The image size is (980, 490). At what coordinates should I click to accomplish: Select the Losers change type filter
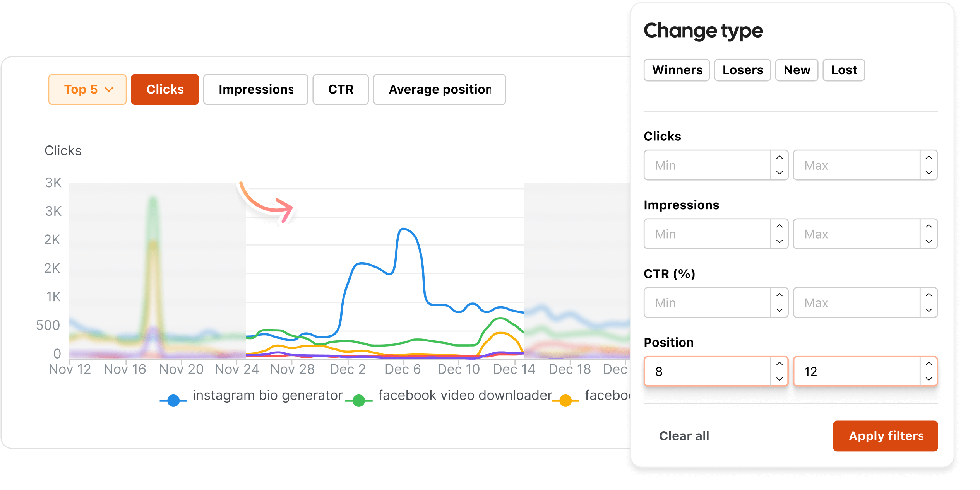(x=742, y=70)
